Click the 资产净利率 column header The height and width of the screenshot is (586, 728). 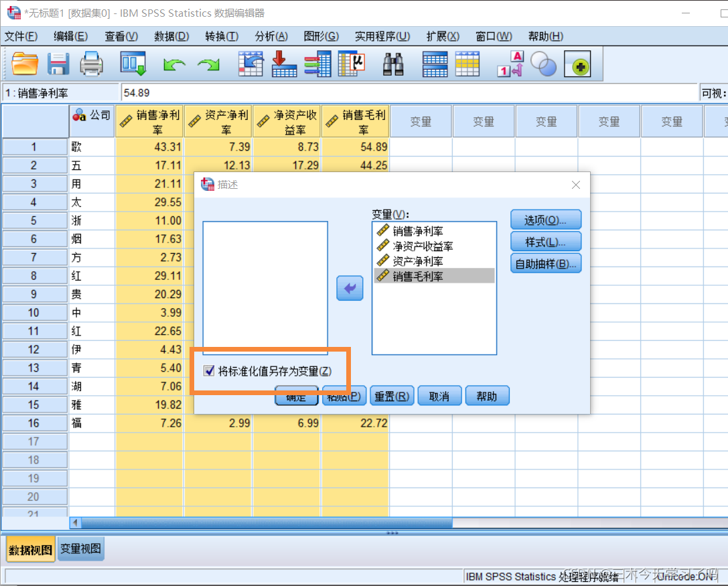(x=218, y=121)
